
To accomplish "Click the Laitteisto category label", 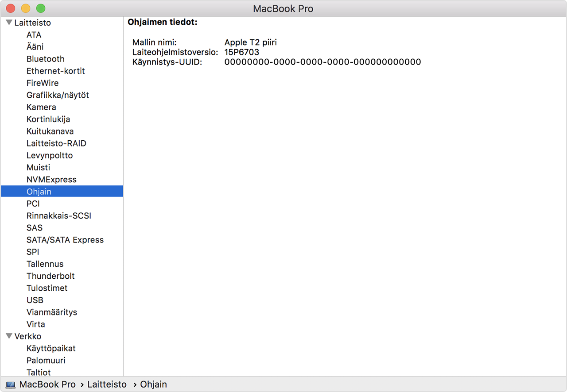I will click(x=32, y=23).
